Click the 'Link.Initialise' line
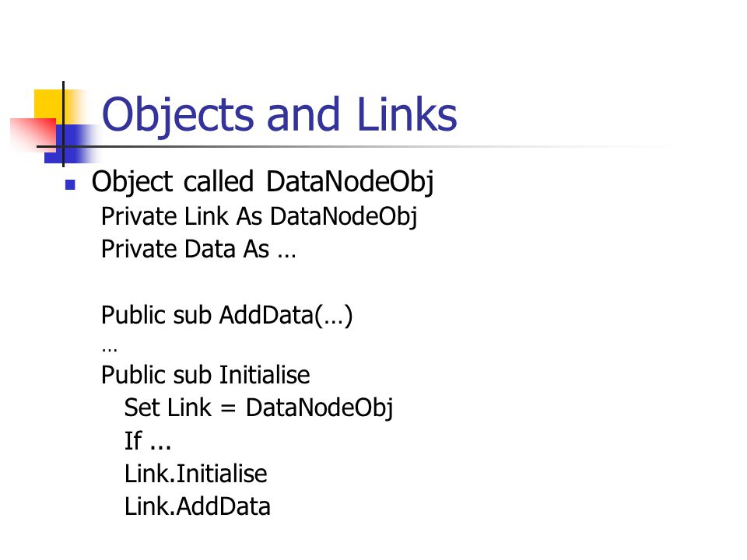This screenshot has height=560, width=747. [196, 474]
